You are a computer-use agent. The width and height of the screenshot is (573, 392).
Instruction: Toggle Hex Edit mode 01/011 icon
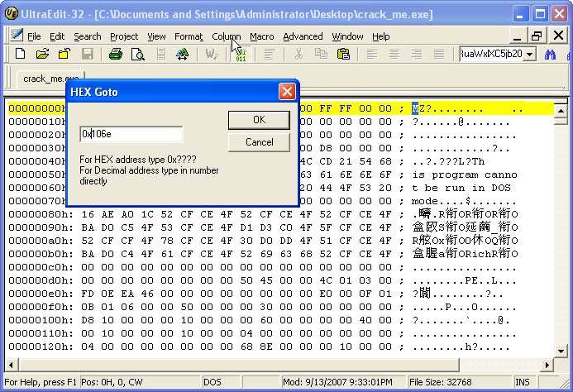[x=241, y=55]
